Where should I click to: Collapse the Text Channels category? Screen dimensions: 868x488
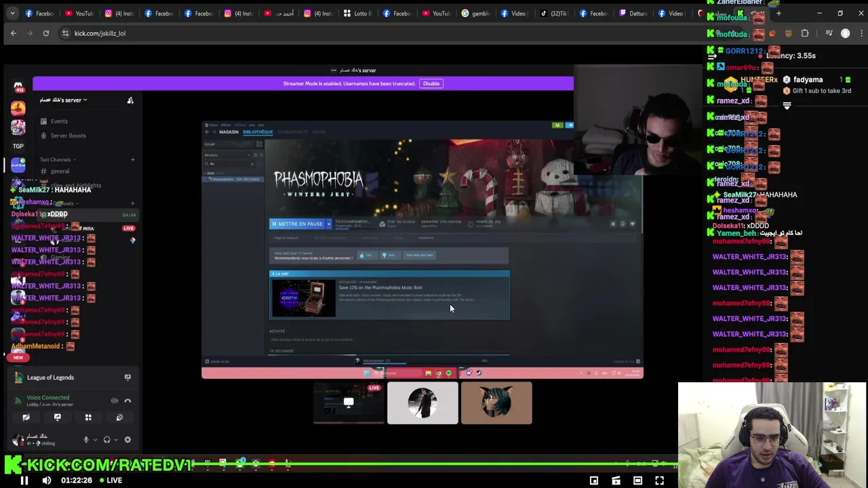point(58,160)
